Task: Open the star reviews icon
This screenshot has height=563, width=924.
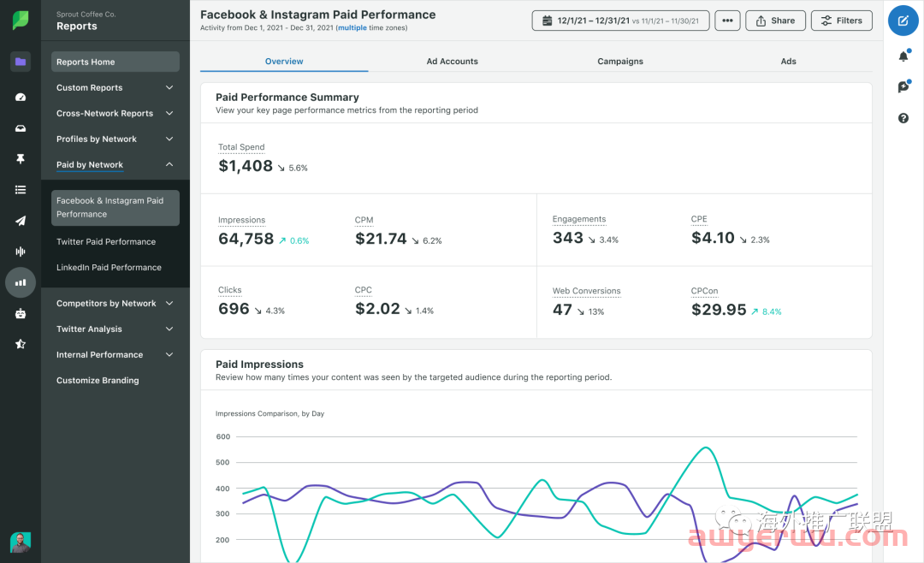Action: (x=21, y=344)
